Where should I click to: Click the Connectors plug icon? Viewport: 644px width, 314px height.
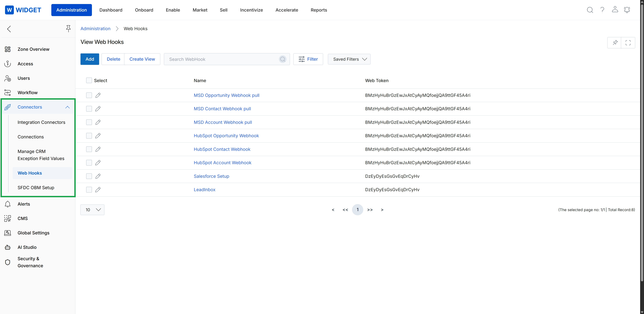point(8,107)
